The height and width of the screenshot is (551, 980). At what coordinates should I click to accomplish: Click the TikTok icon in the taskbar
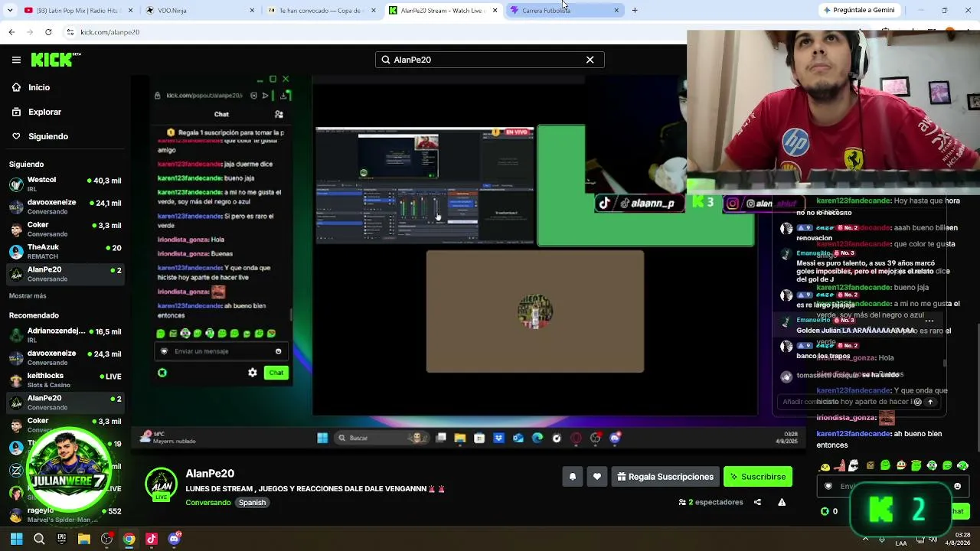tap(152, 539)
